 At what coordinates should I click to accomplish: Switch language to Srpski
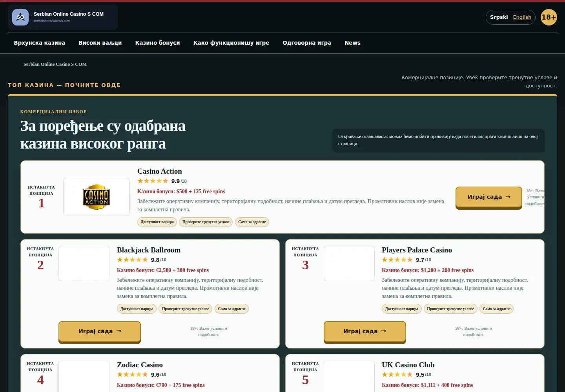click(x=499, y=17)
